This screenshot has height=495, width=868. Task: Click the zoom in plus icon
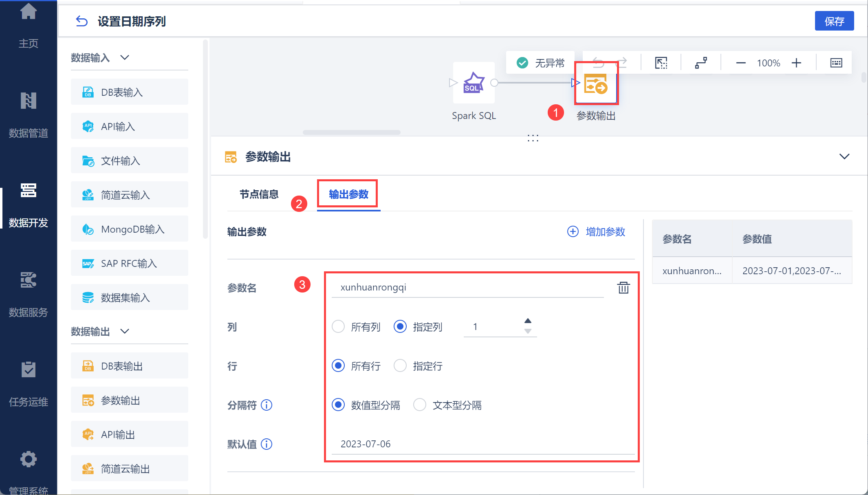796,63
